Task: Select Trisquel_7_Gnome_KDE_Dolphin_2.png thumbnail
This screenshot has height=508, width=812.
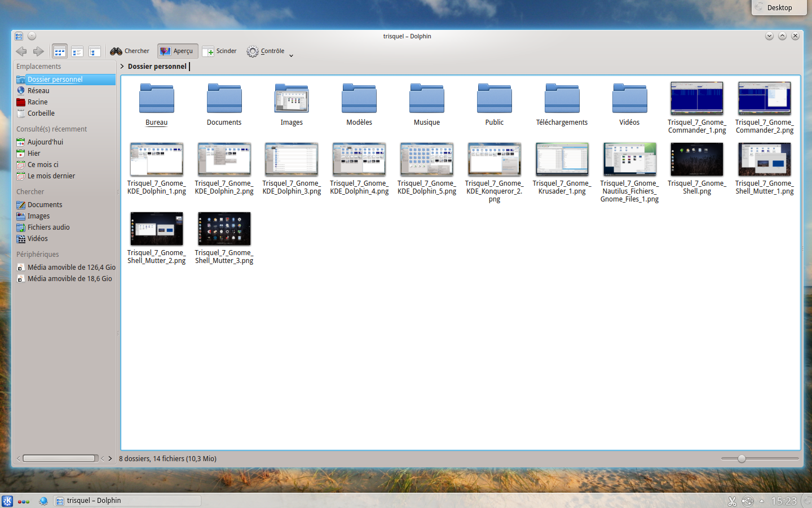Action: (x=224, y=159)
